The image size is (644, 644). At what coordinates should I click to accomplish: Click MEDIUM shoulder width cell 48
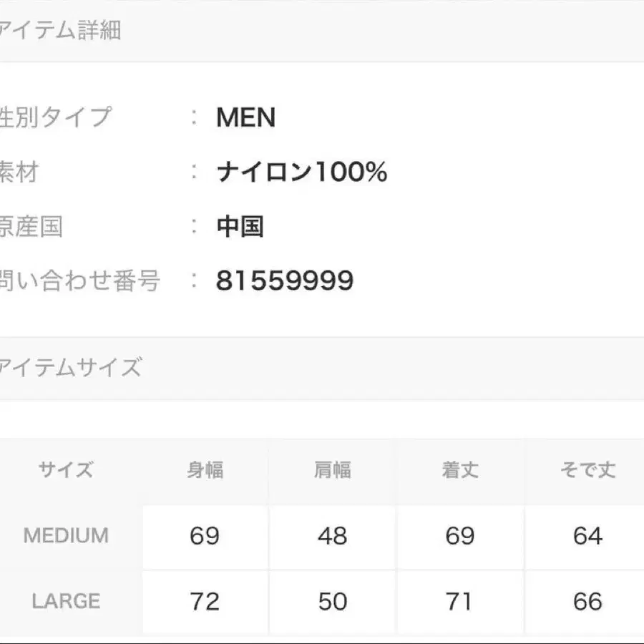333,536
